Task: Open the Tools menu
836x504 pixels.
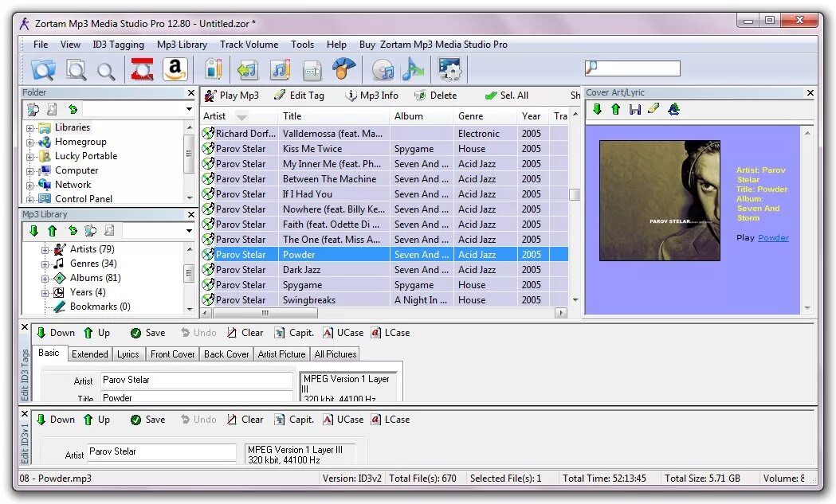Action: click(x=302, y=45)
